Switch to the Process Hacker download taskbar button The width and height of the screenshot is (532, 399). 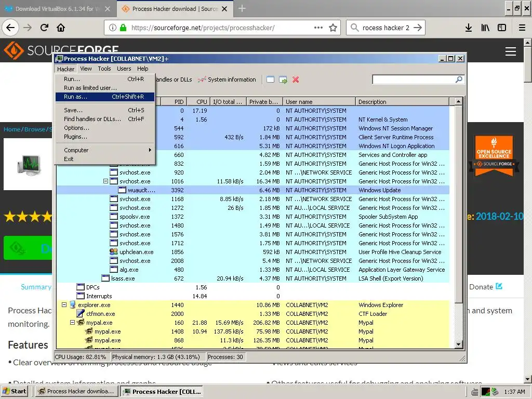click(x=77, y=391)
